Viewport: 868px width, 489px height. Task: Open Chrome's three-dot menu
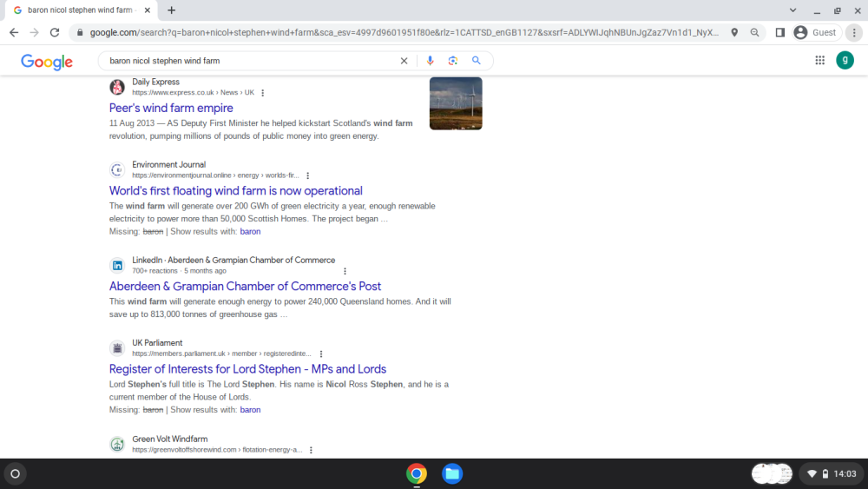854,33
